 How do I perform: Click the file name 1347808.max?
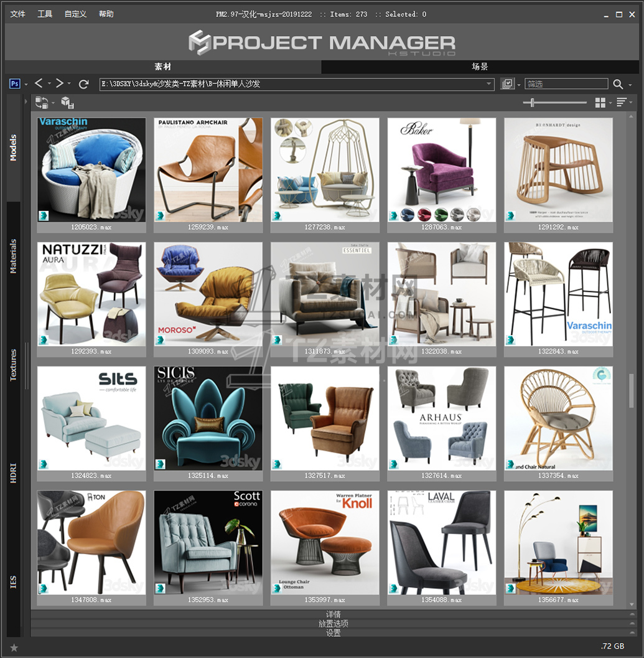91,600
